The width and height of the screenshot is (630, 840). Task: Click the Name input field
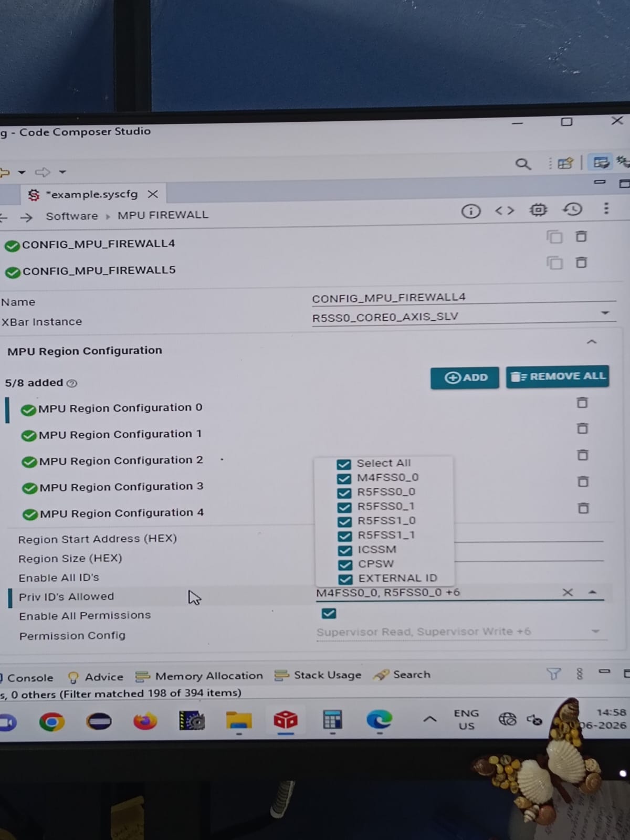point(464,297)
